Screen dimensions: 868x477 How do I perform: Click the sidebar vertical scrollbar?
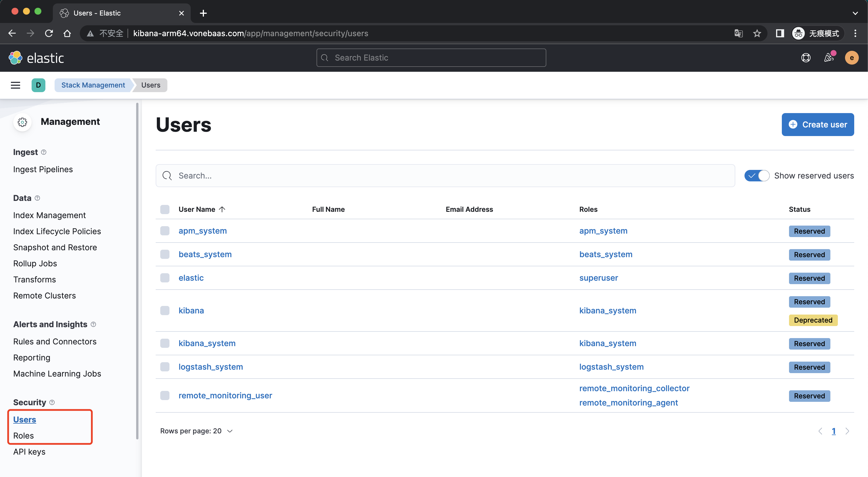137,271
